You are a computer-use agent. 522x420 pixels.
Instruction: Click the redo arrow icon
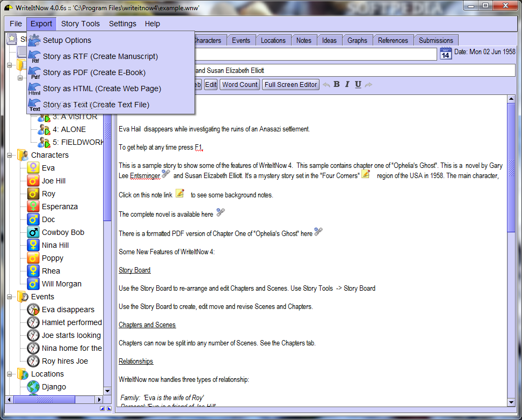[x=368, y=85]
